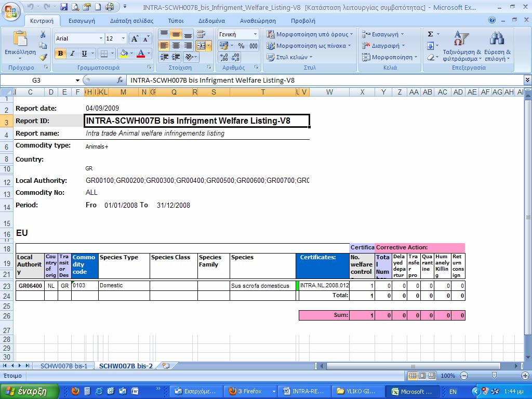Image resolution: width=532 pixels, height=399 pixels.
Task: Click the Cut scissors icon
Action: pos(43,35)
